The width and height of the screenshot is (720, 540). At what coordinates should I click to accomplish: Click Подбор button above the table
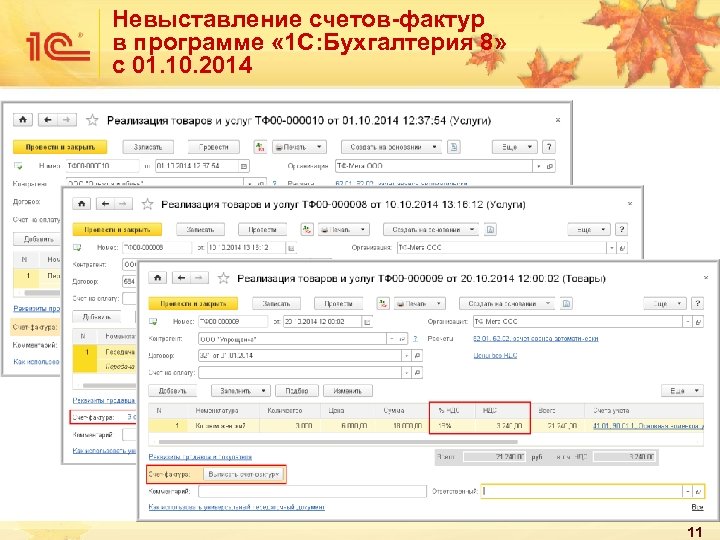[x=297, y=391]
